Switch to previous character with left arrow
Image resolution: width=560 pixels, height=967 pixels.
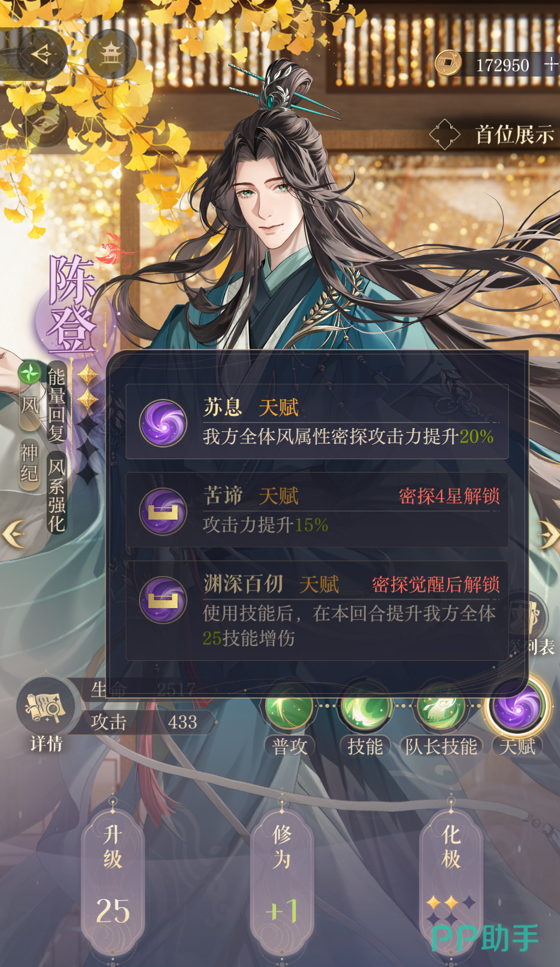(x=13, y=534)
